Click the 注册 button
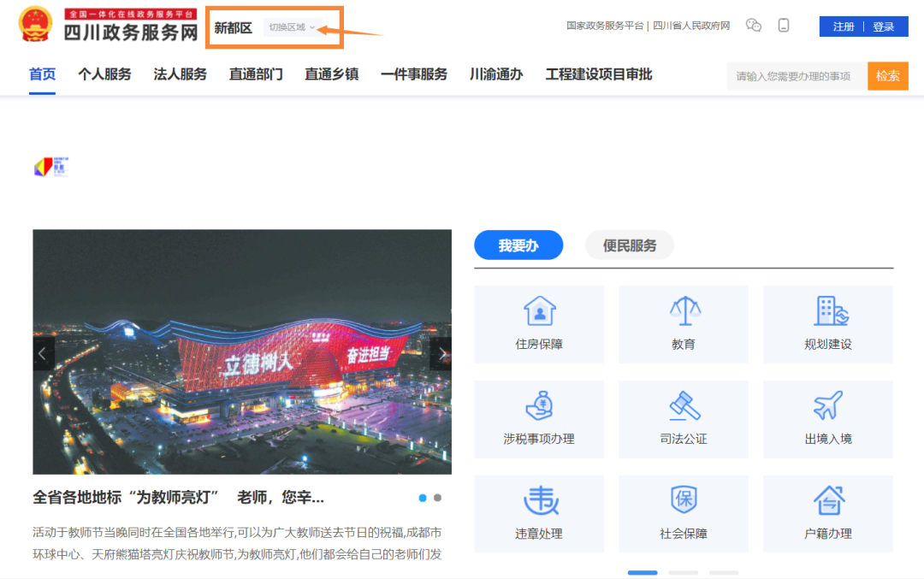Screen dimensions: 924x579 click(x=844, y=27)
